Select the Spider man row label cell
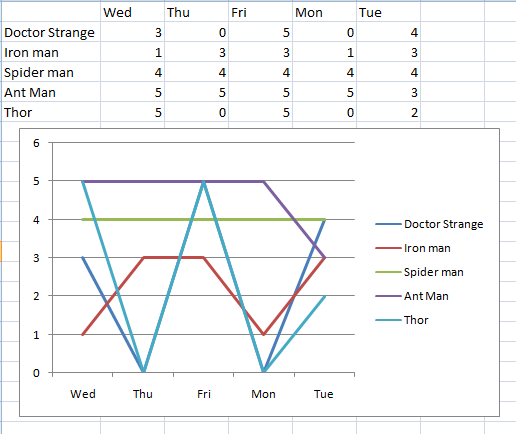516x434 pixels. coord(51,72)
